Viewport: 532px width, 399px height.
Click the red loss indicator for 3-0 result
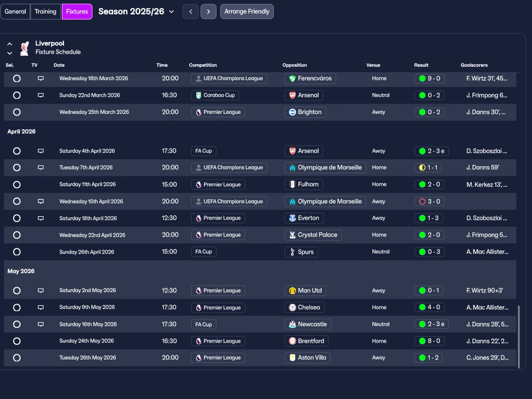[422, 201]
